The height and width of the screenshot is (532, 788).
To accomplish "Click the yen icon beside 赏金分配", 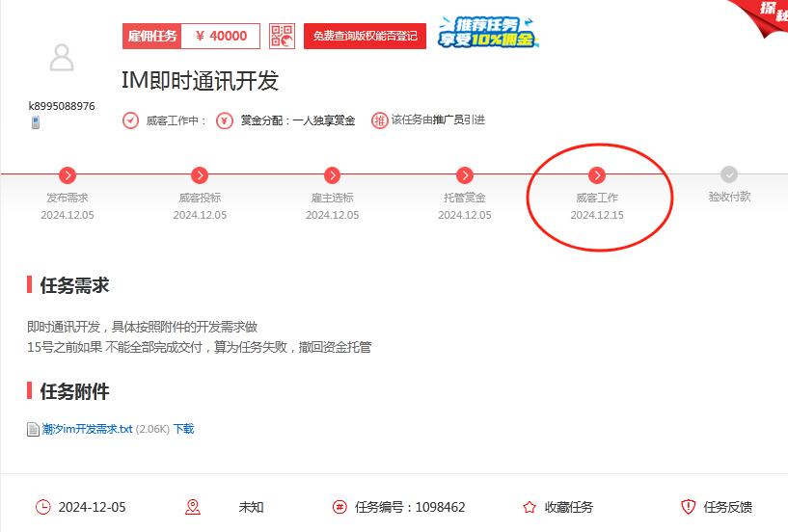I will pos(225,120).
